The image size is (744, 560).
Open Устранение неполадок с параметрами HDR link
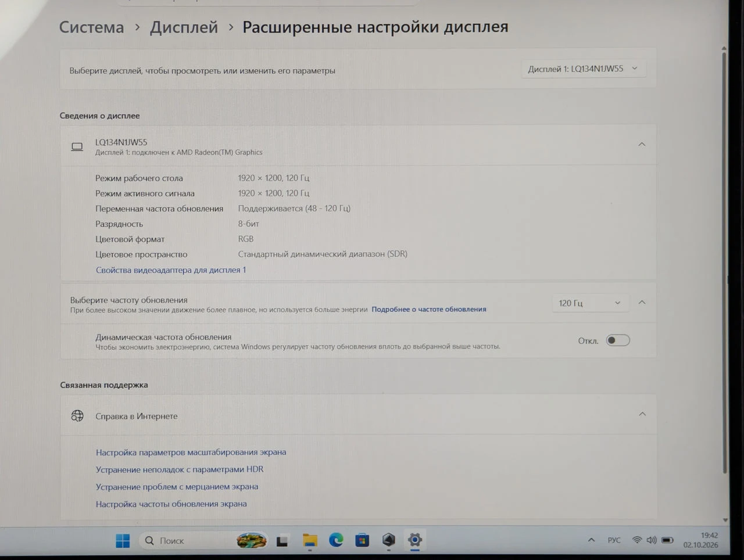pos(180,469)
